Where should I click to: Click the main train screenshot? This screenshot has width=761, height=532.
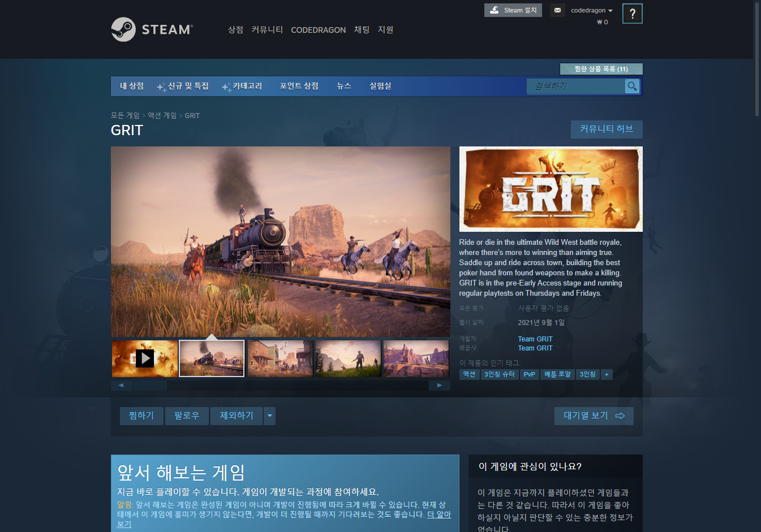[281, 242]
